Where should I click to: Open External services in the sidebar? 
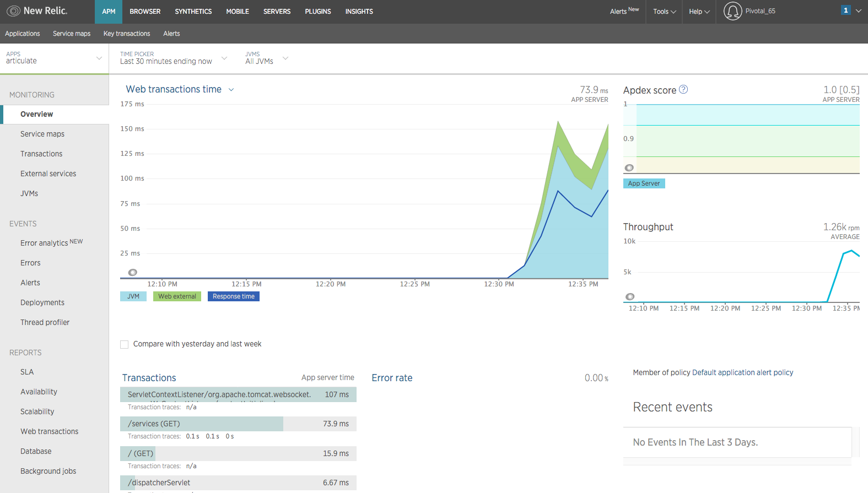(x=48, y=174)
